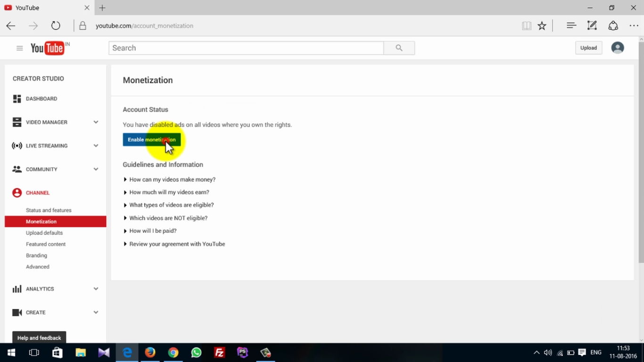The width and height of the screenshot is (644, 362).
Task: Open Upload defaults settings
Action: [x=44, y=233]
